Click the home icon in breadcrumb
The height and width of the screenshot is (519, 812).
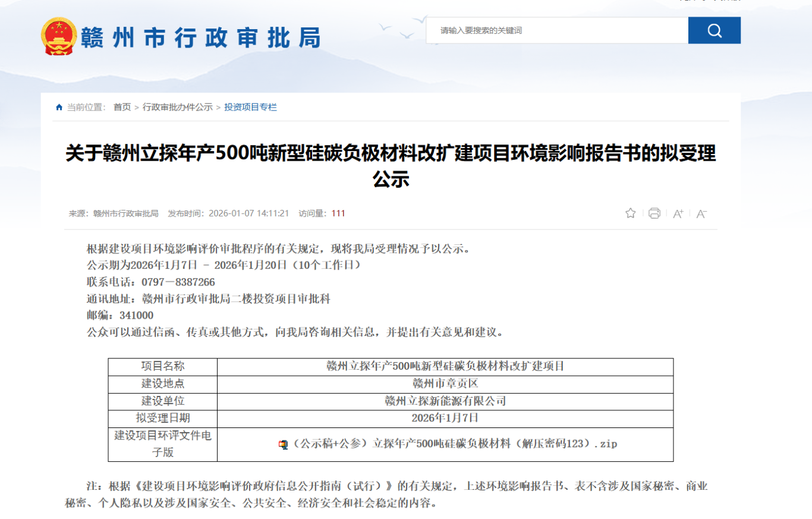pos(59,108)
